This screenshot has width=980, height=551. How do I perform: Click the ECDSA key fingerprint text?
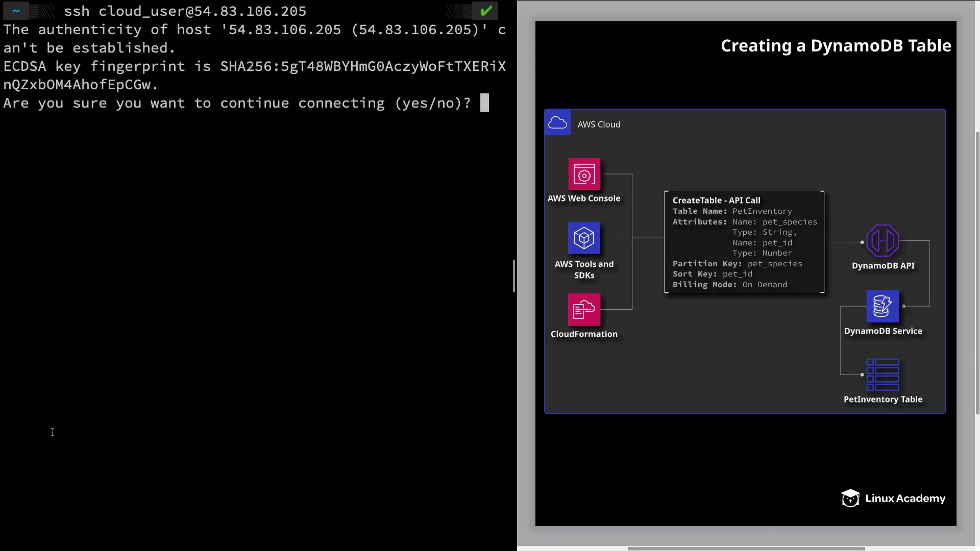(x=254, y=66)
